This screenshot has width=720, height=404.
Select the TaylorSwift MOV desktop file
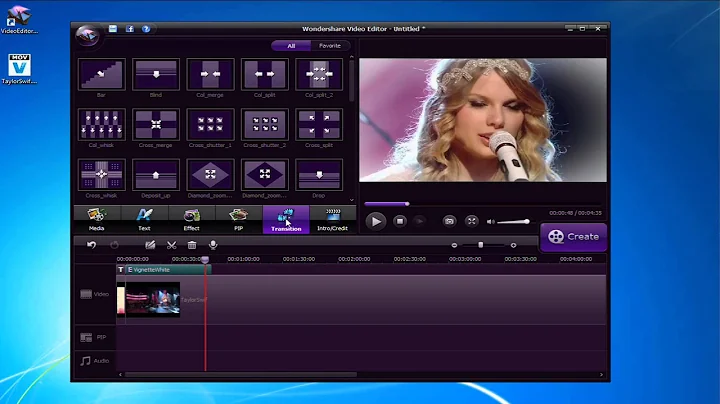coord(19,69)
